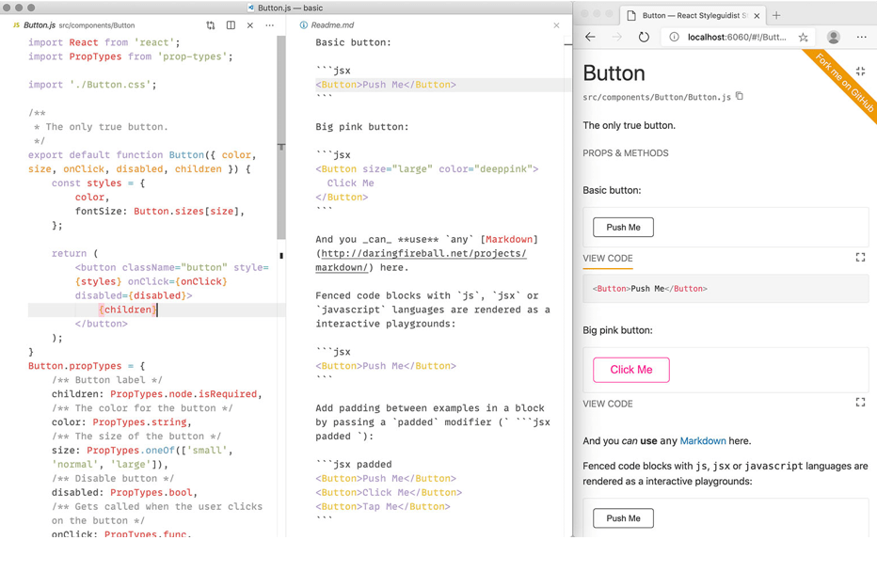Open the Markdown link in the styleguide
Screen dimensions: 877x588
point(703,441)
